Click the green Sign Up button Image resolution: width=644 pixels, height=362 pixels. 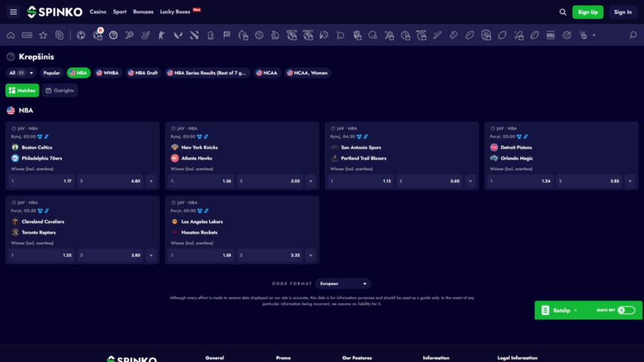(588, 13)
